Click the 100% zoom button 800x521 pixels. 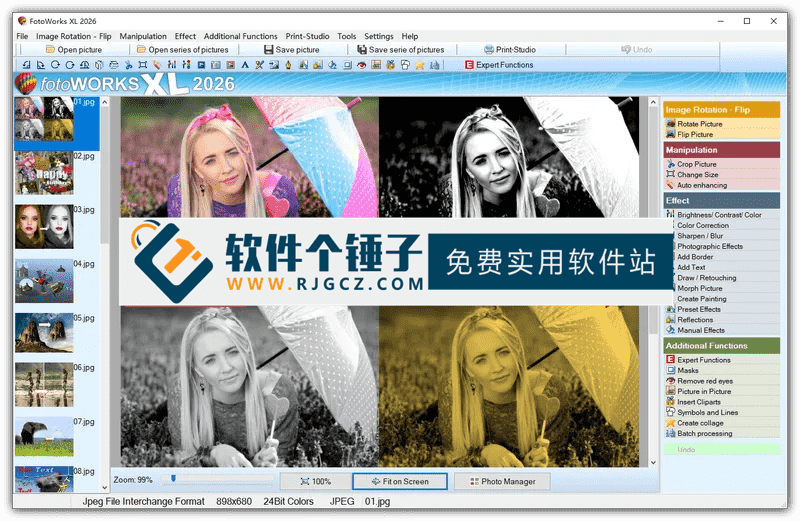click(x=316, y=481)
